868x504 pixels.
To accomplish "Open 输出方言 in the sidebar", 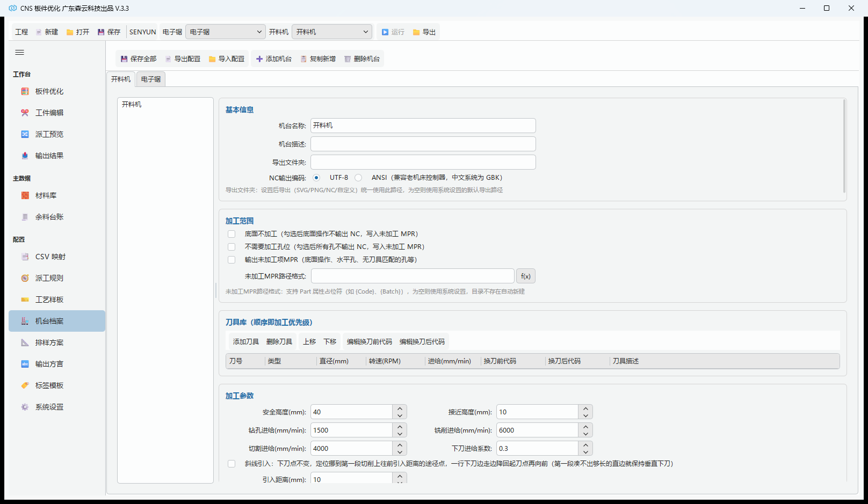I will click(57, 364).
